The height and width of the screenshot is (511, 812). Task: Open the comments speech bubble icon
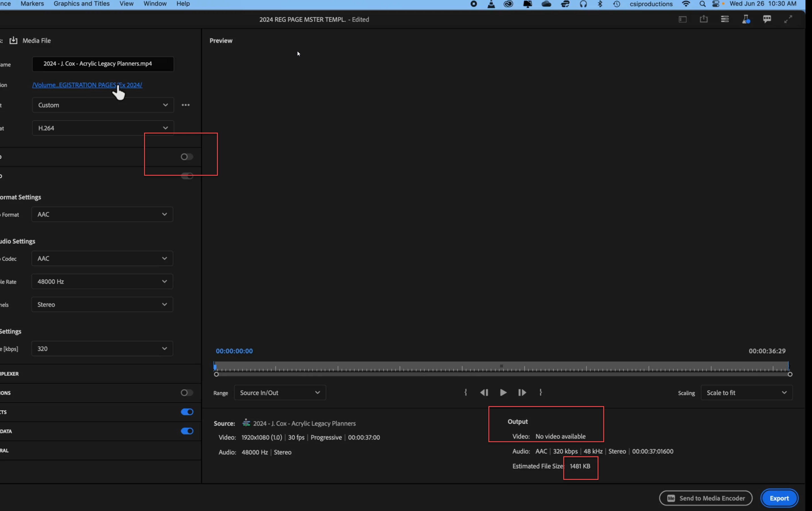(x=767, y=19)
